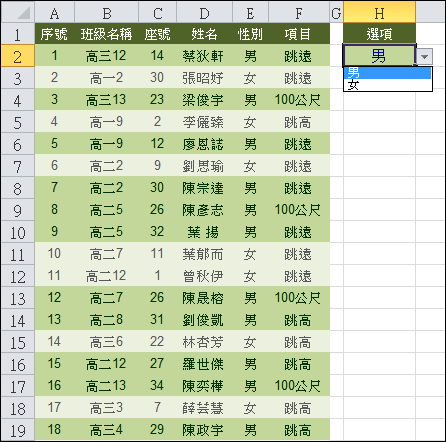Click the Select All corner button
Image resolution: width=446 pixels, height=442 pixels.
(18, 13)
